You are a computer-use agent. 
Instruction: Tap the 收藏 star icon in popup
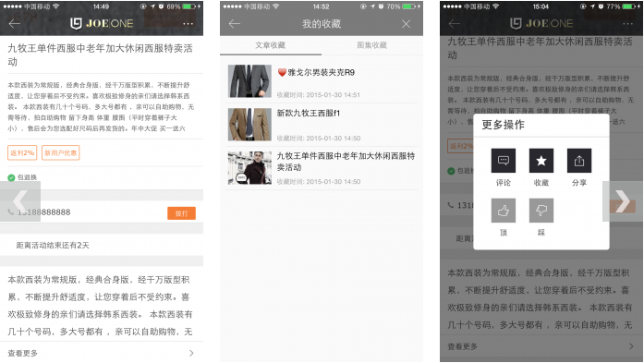pyautogui.click(x=541, y=161)
